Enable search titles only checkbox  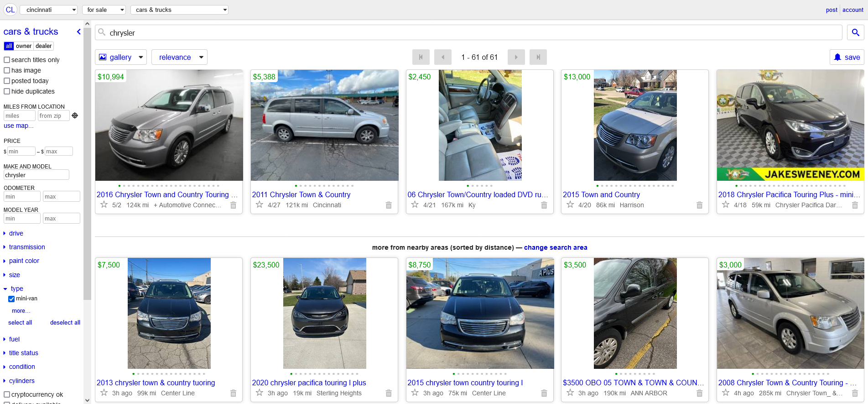click(7, 60)
